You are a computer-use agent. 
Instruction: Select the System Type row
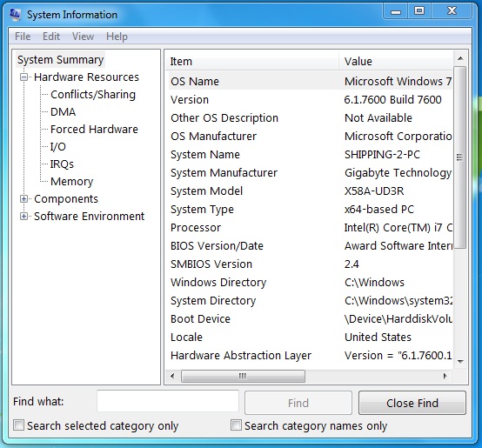(311, 210)
